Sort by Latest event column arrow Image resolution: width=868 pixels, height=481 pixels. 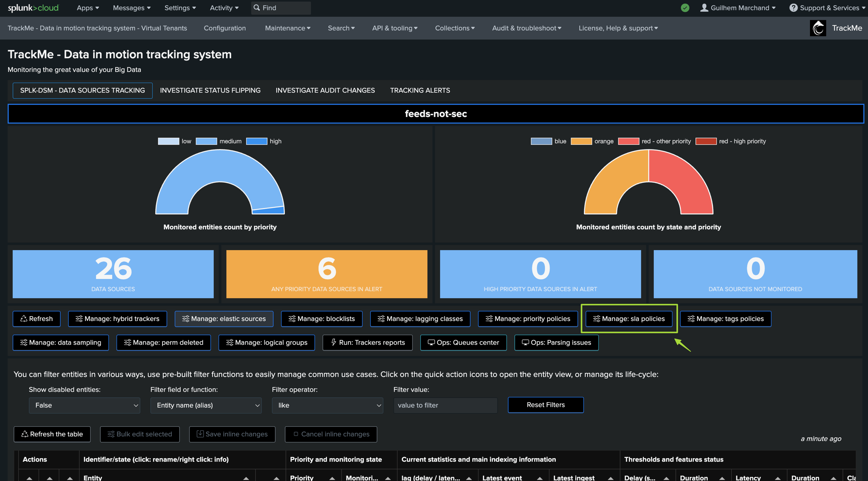coord(540,478)
